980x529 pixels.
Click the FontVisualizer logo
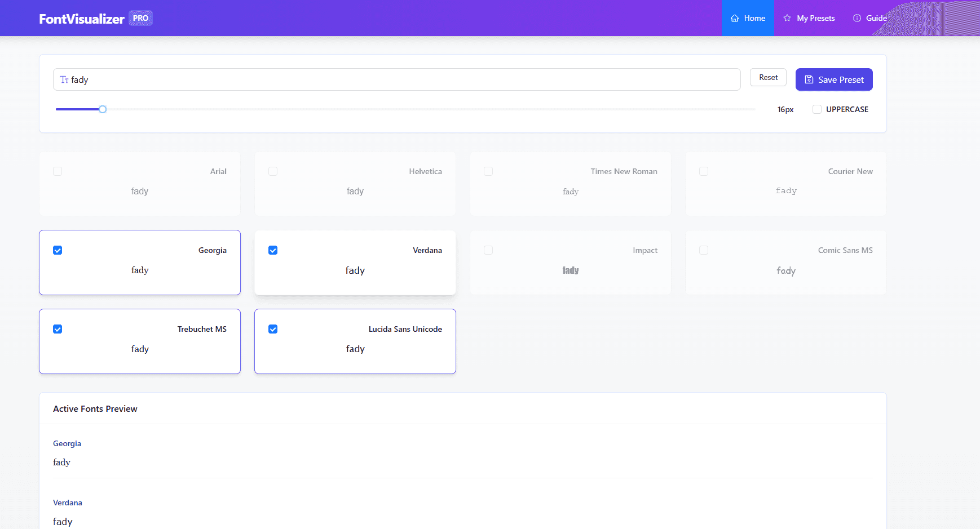click(x=82, y=19)
